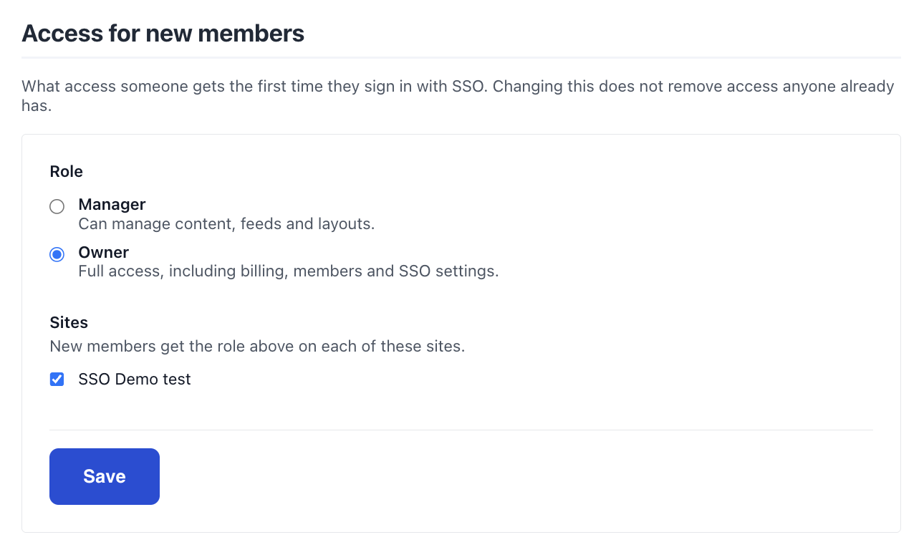
Task: Click the divider line above the Save button
Action: click(461, 430)
